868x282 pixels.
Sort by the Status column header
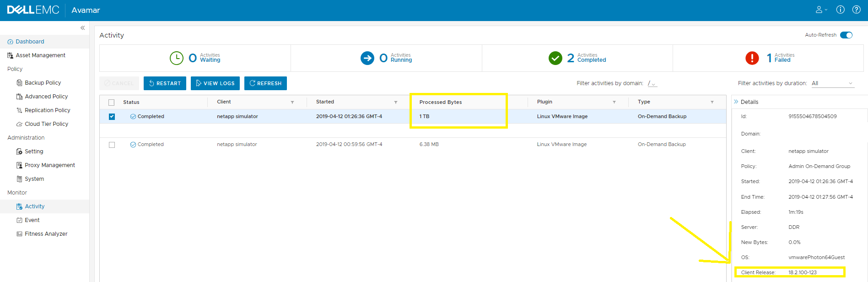point(131,103)
